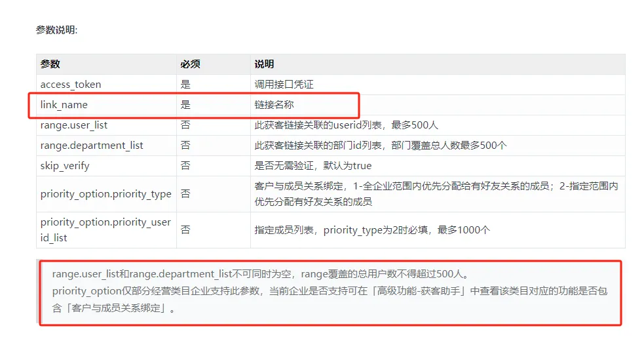Click the 高级功能-获客助手 text in the note

421,291
